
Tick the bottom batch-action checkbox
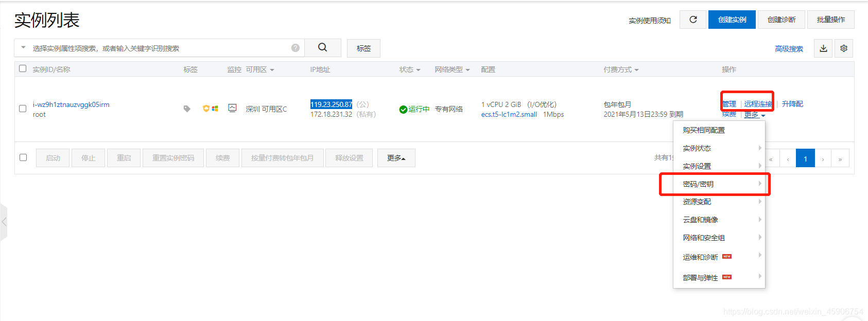point(23,157)
